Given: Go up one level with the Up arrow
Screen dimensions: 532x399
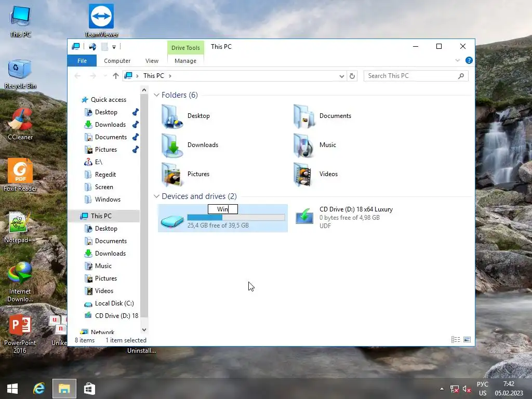Looking at the screenshot, I should 116,76.
